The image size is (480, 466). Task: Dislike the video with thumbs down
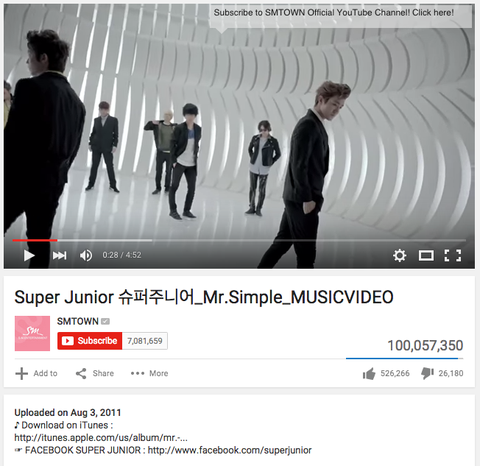coord(428,374)
